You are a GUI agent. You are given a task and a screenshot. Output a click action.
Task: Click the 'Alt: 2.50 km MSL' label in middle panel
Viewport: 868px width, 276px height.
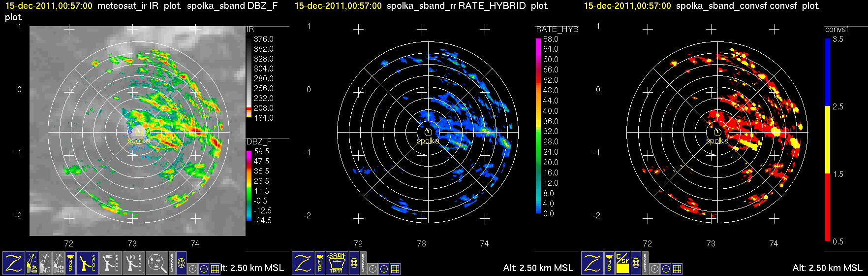point(538,268)
